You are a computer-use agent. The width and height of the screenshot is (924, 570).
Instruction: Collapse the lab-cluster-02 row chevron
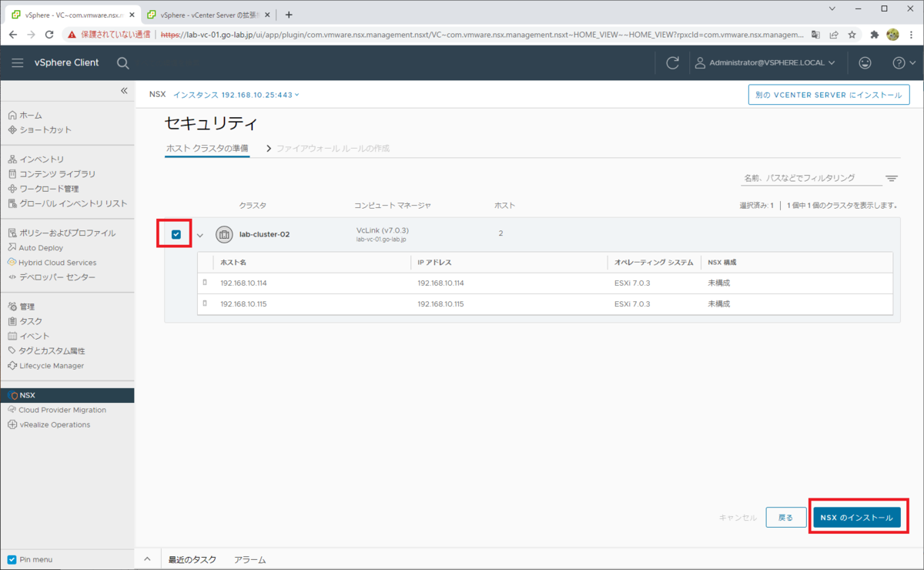pyautogui.click(x=200, y=235)
